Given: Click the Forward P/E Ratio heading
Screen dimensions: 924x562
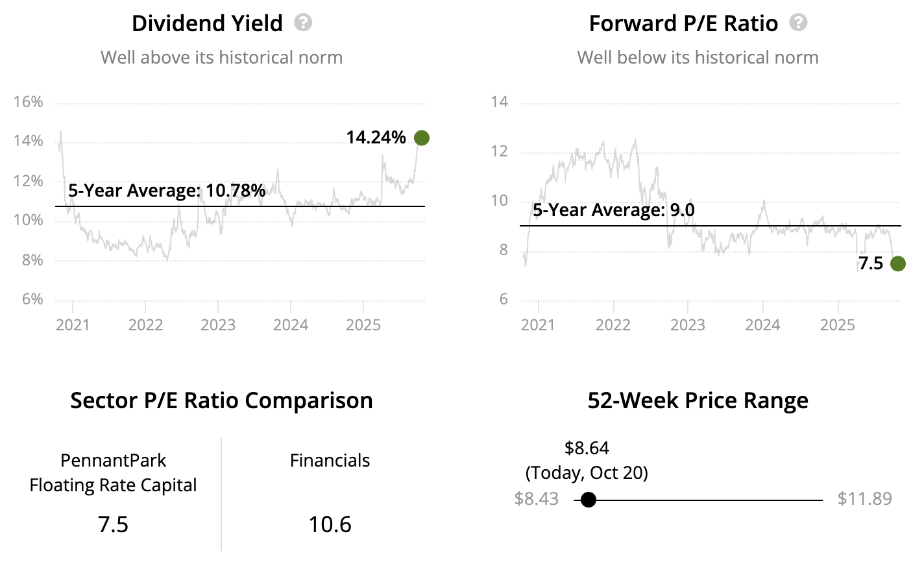Looking at the screenshot, I should [683, 23].
